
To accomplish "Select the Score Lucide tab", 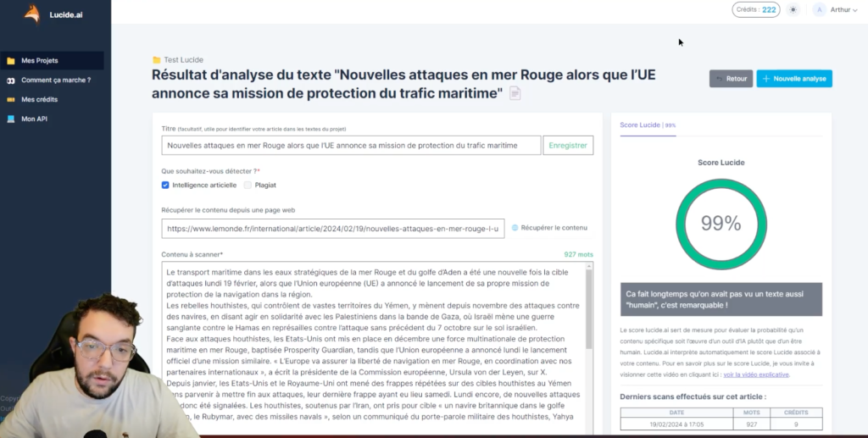I will point(648,125).
